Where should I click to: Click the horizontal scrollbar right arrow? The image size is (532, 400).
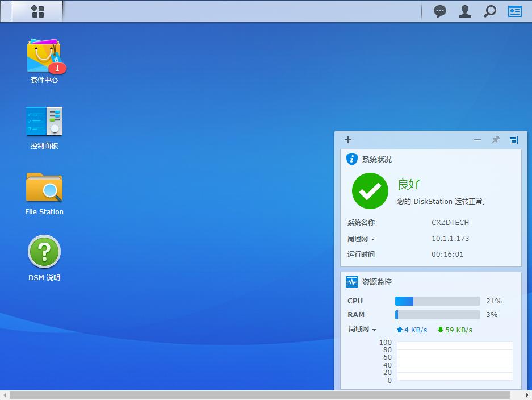point(527,395)
